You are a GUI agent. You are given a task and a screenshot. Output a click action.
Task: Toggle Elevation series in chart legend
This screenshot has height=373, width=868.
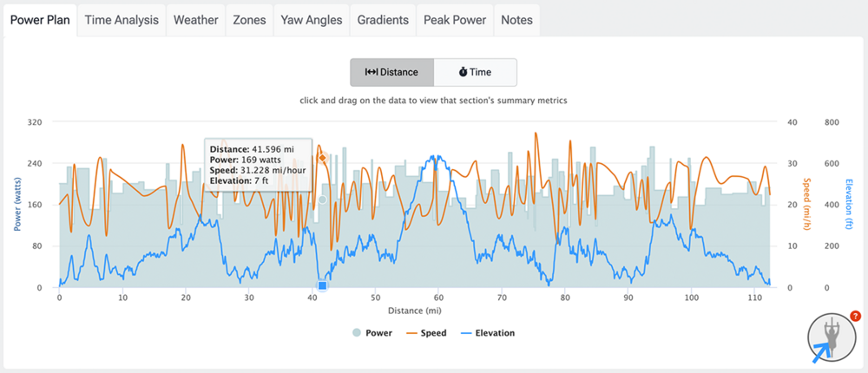click(486, 332)
